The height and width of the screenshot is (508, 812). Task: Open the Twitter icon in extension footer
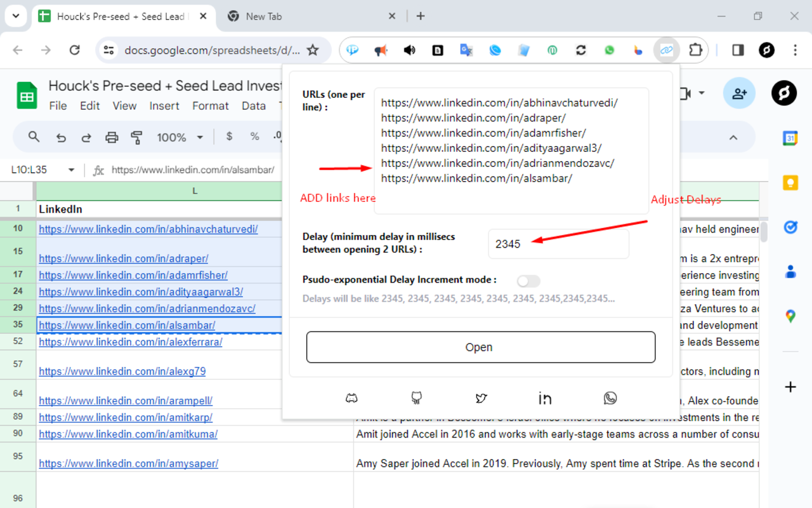pos(481,398)
